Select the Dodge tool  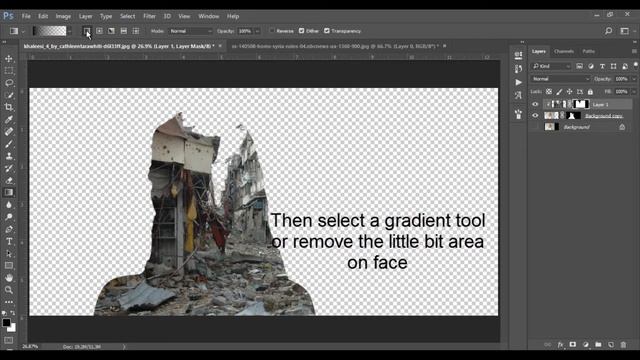(x=9, y=217)
